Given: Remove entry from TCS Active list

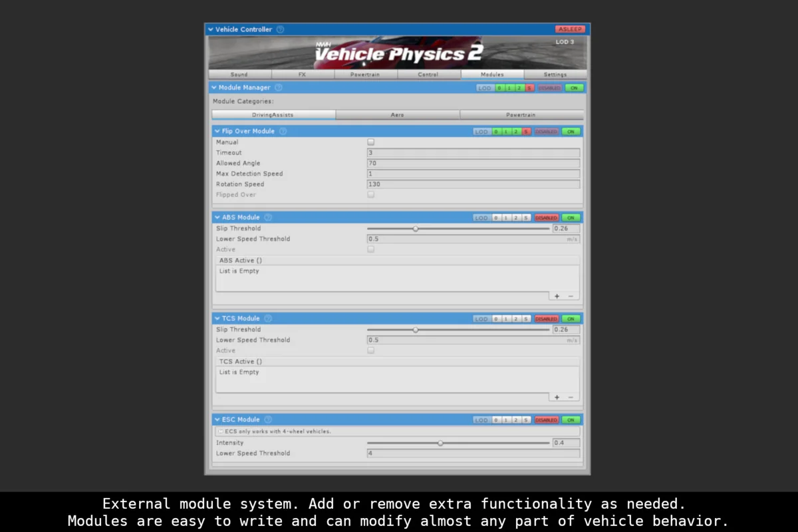Looking at the screenshot, I should tap(571, 398).
